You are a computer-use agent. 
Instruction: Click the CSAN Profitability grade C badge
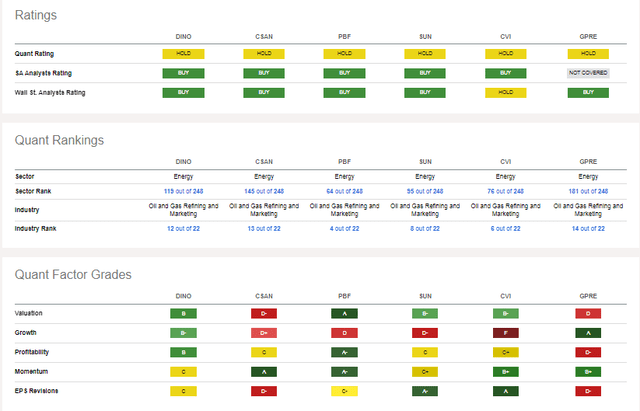264,352
